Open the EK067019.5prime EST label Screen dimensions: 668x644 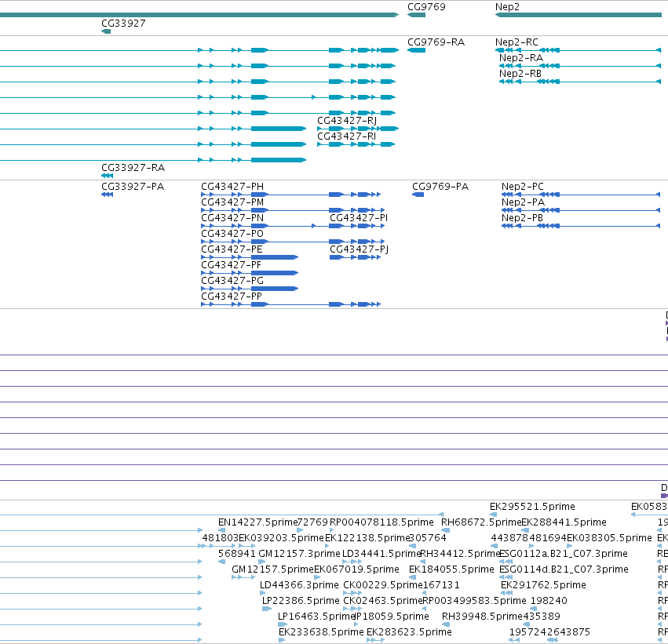pyautogui.click(x=356, y=569)
